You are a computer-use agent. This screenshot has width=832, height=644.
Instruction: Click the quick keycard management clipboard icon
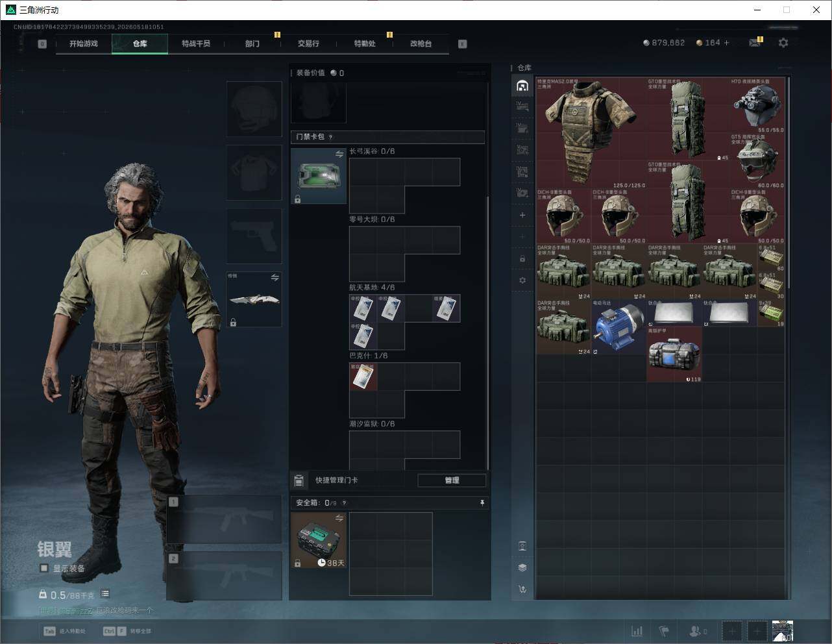pyautogui.click(x=299, y=480)
